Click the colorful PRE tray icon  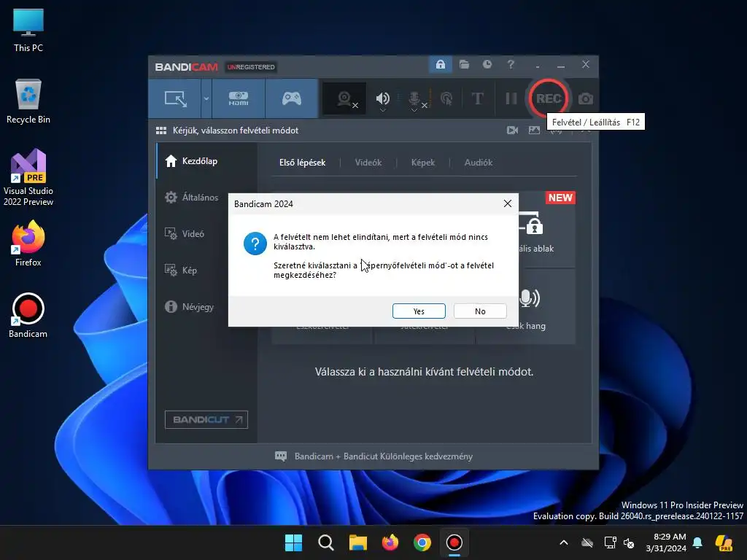pyautogui.click(x=724, y=542)
